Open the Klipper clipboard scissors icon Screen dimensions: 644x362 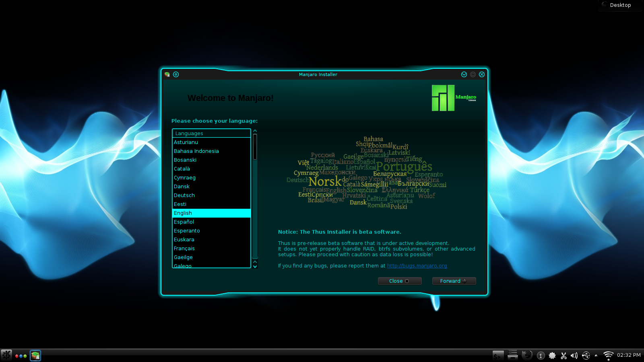[563, 356]
